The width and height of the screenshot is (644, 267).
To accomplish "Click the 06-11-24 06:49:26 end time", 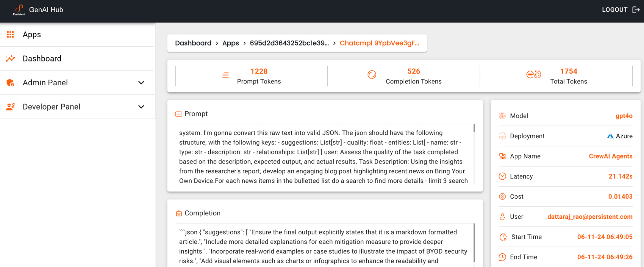I will pyautogui.click(x=605, y=257).
